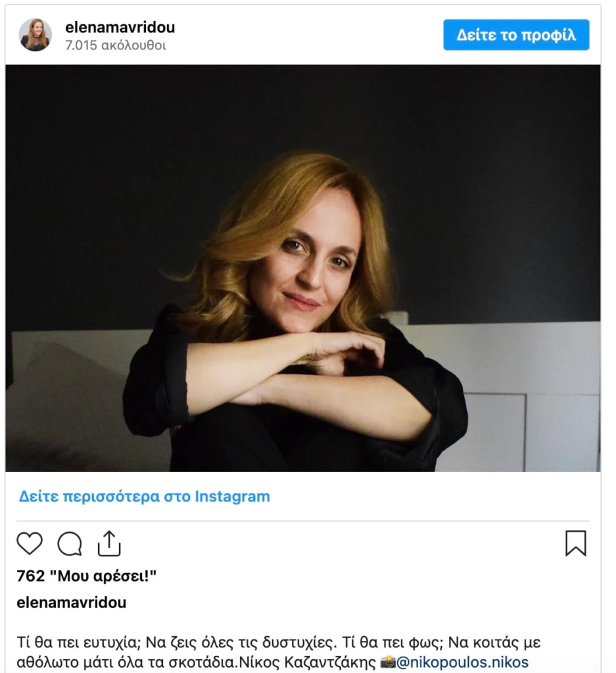Save the post with the bookmark icon
Screen dimensions: 616x673
click(575, 544)
